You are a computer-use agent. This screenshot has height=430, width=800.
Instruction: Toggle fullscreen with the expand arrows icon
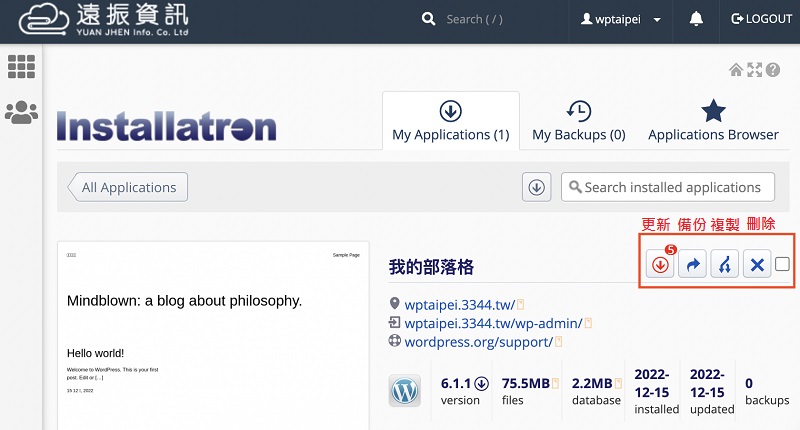tap(755, 70)
